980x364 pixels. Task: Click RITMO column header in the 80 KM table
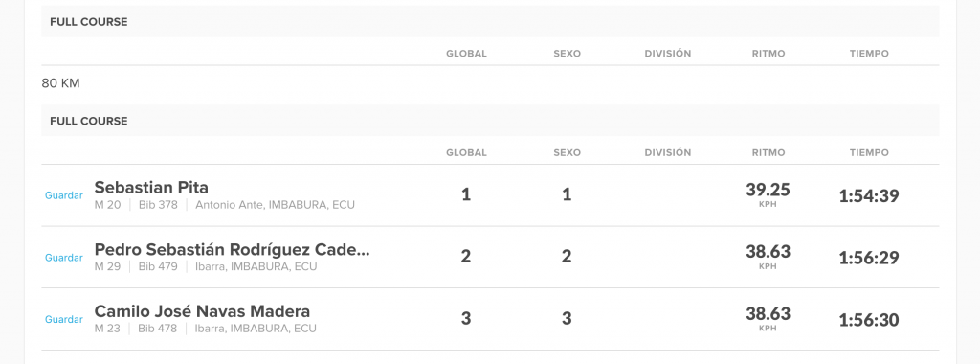tap(768, 152)
